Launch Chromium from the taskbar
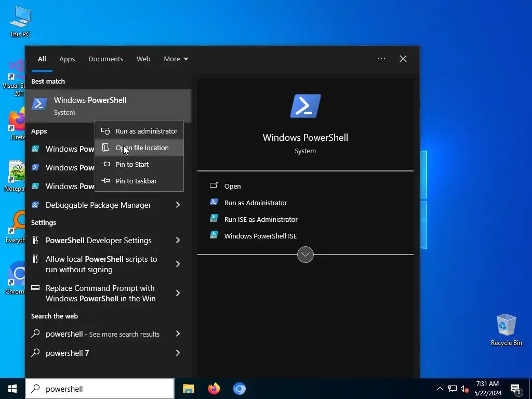 coord(239,389)
